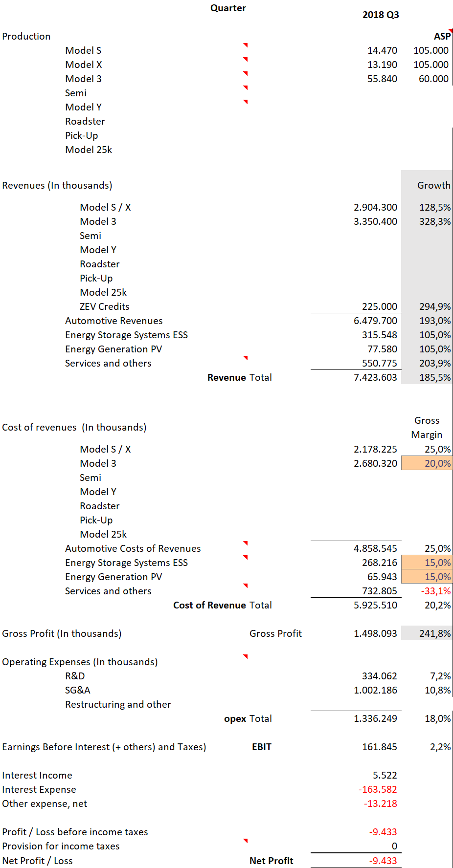This screenshot has width=453, height=868.
Task: Select Automotive Costs value 4.858.545
Action: click(375, 548)
